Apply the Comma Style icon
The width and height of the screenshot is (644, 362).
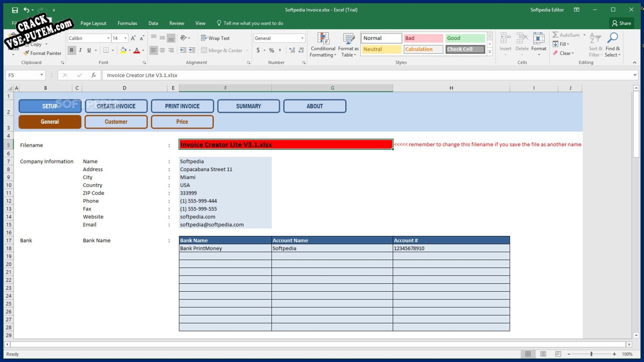[x=280, y=50]
